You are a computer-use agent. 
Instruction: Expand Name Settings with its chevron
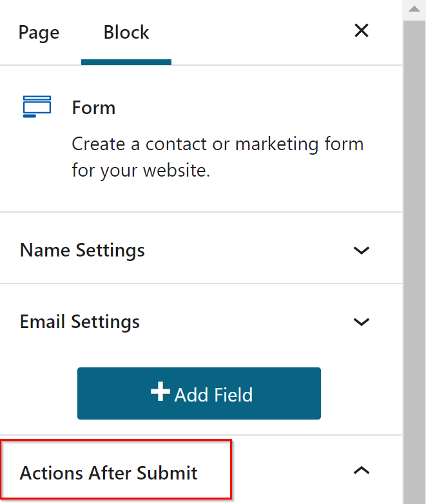pyautogui.click(x=362, y=249)
